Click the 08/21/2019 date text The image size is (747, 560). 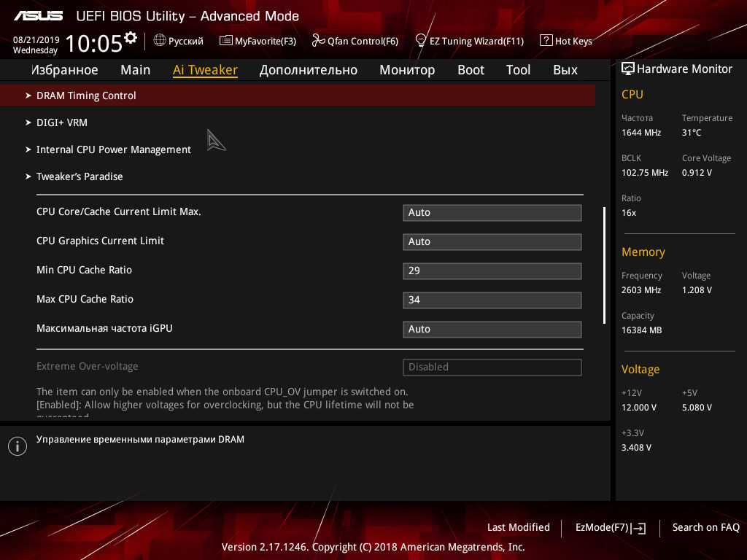coord(36,40)
